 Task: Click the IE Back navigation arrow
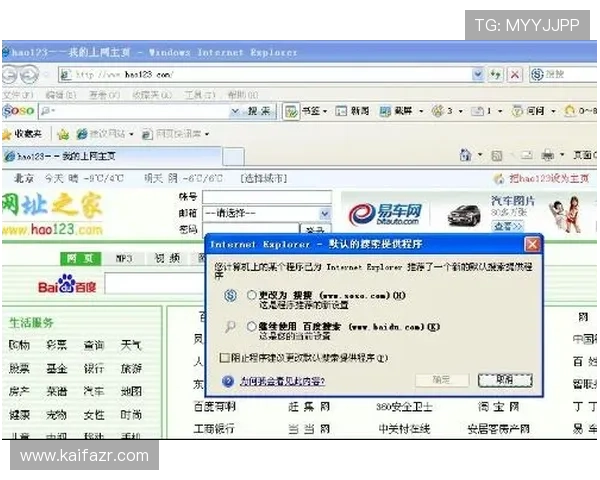pos(9,74)
